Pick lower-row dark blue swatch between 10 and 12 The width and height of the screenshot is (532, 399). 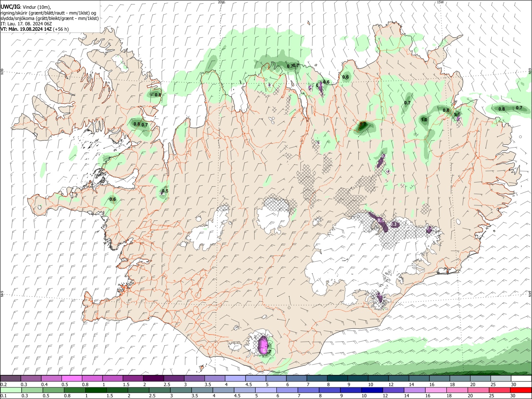tap(372, 390)
